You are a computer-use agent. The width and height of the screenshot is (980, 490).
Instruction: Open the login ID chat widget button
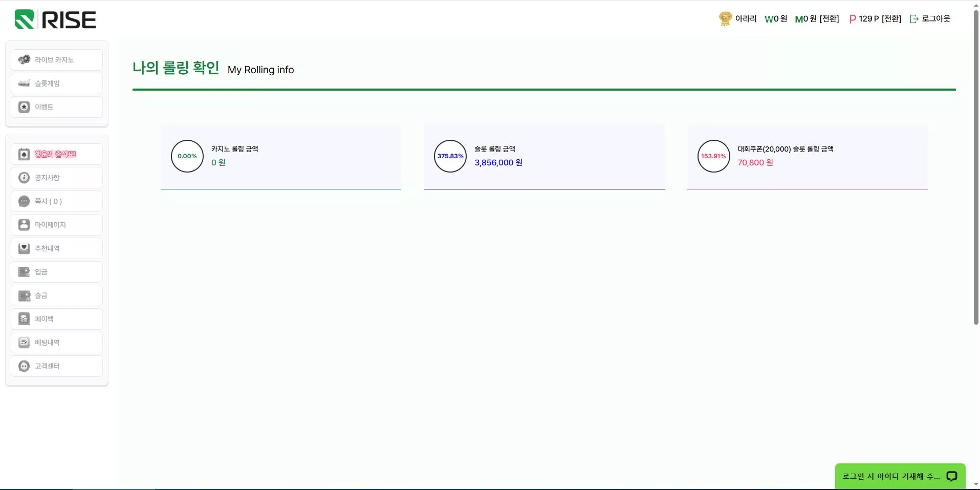point(900,476)
